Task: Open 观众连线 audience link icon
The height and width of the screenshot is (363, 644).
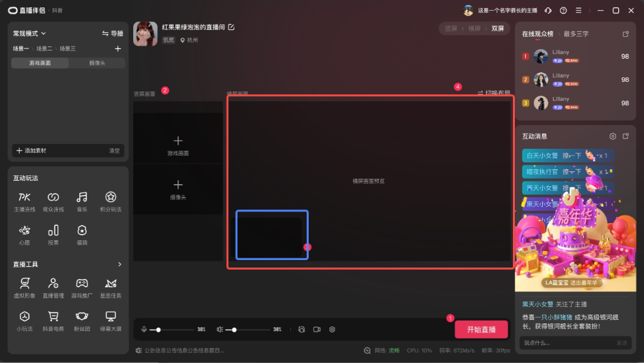Action: click(x=53, y=197)
